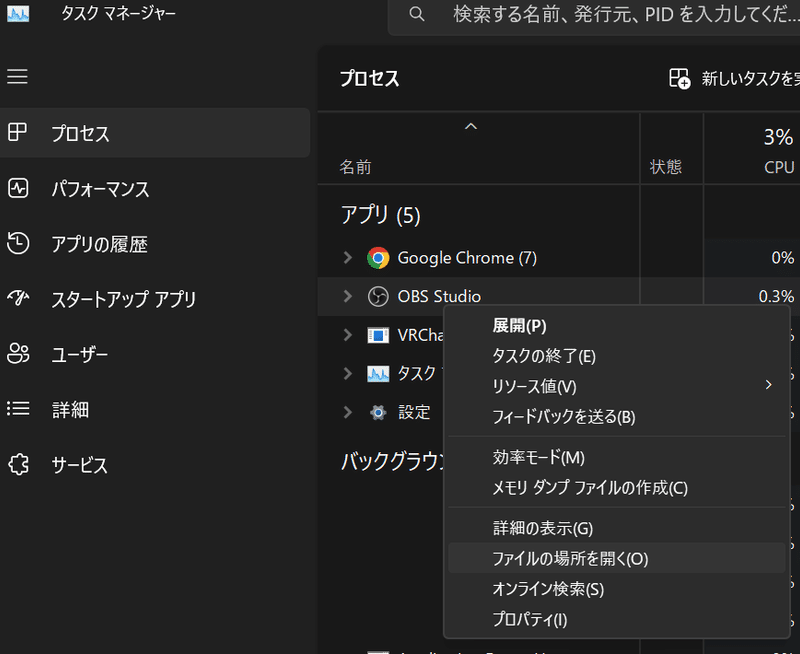This screenshot has height=654, width=800.
Task: Click the バックグラウンド group heading
Action: [392, 461]
